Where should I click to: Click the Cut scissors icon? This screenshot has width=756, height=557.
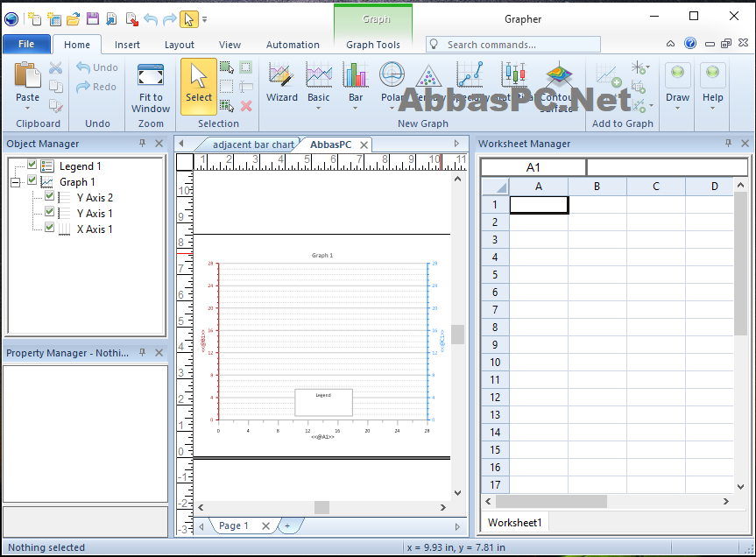56,68
